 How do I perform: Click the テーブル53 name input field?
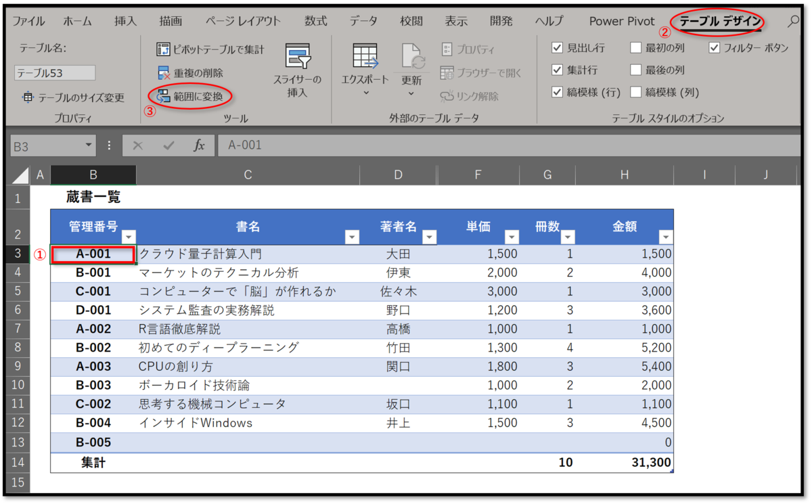coord(54,72)
